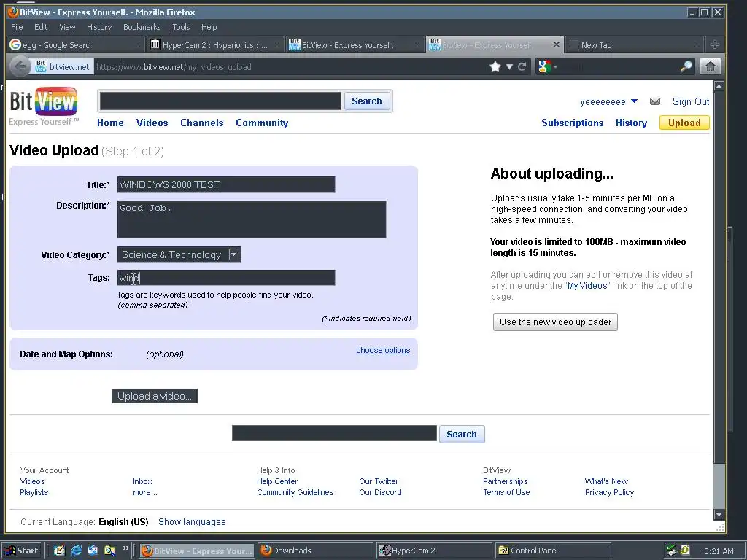Open the Channels navigation link
Screen dimensions: 747x560
[202, 122]
